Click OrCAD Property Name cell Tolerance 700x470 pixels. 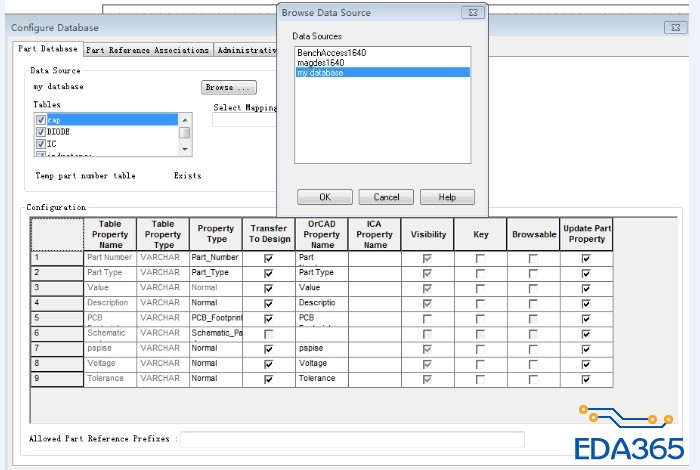pyautogui.click(x=322, y=379)
